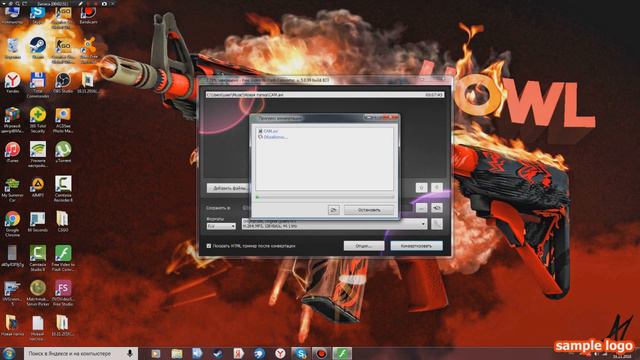640x360 pixels.
Task: Click the Добавить файлы button
Action: point(229,188)
